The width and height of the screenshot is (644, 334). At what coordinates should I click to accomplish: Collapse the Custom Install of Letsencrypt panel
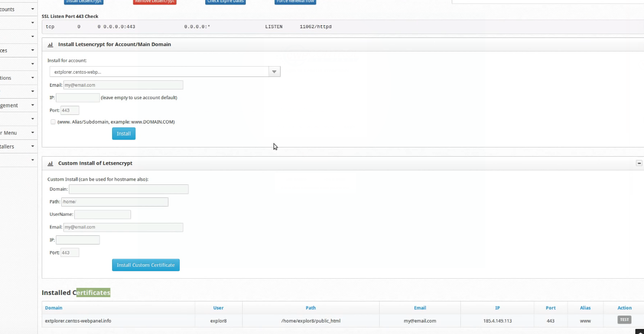pos(639,163)
